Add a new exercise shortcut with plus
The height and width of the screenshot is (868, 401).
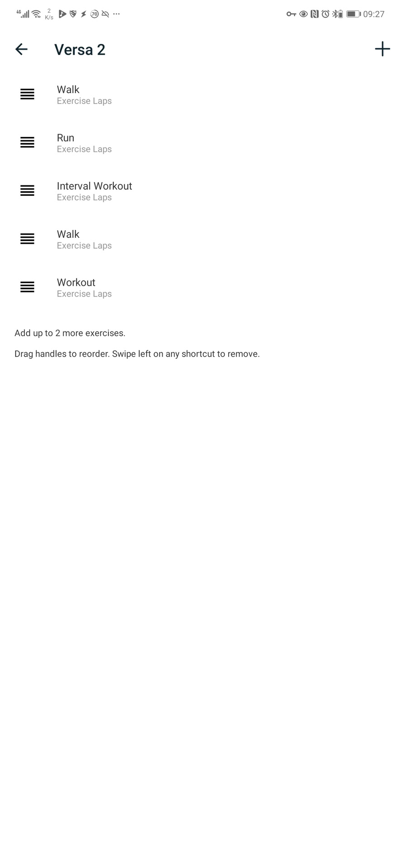click(x=382, y=49)
